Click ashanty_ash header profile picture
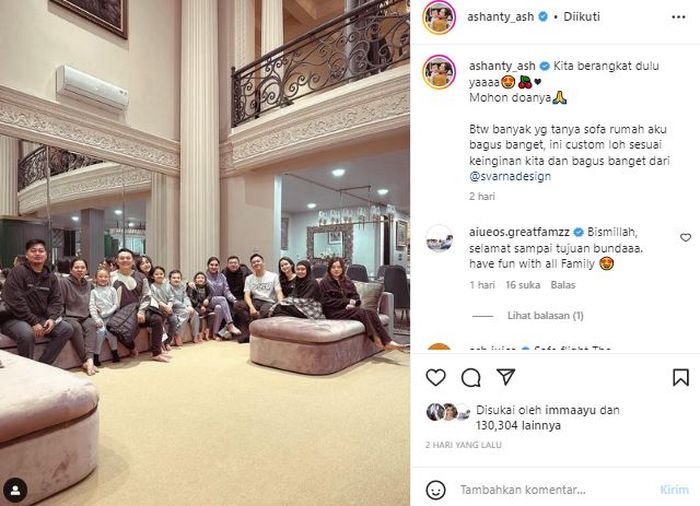 click(x=438, y=17)
